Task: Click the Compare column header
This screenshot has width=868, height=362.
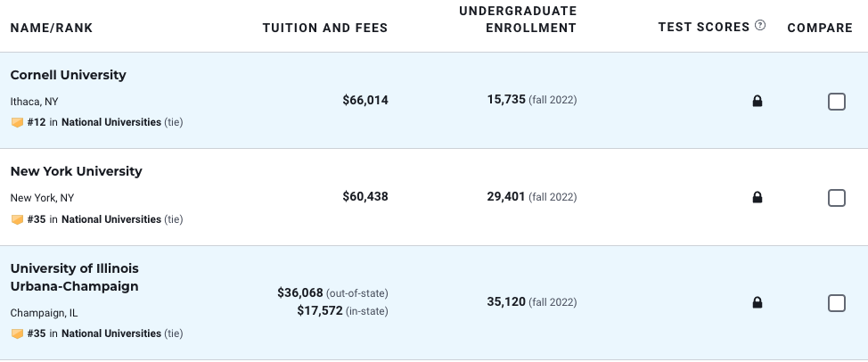Action: (x=820, y=28)
